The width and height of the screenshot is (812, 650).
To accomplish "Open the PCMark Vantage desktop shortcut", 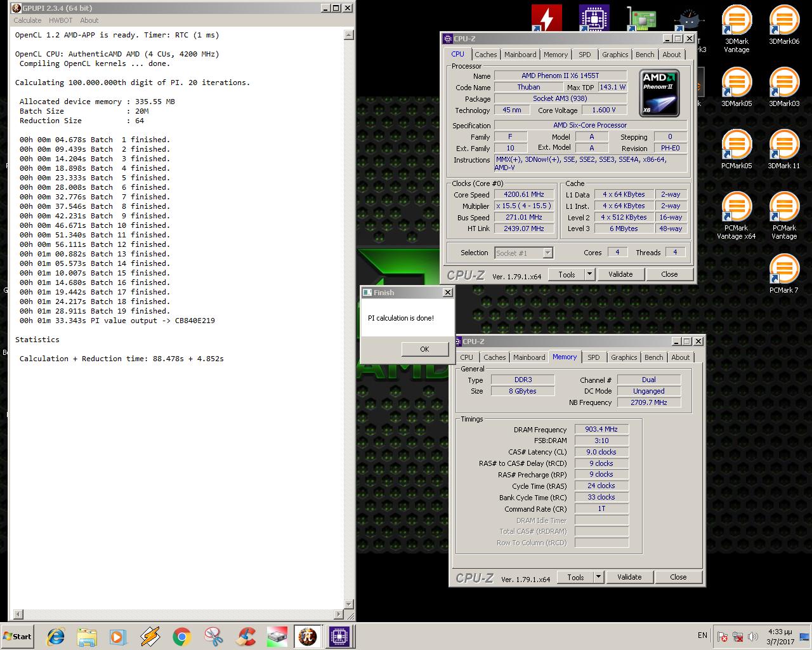I will [x=784, y=216].
